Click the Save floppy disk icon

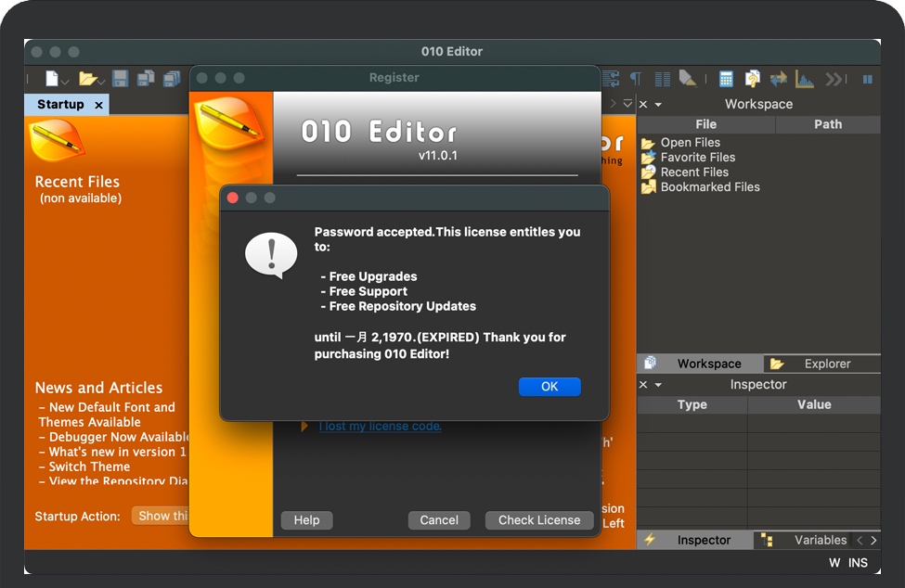click(120, 79)
